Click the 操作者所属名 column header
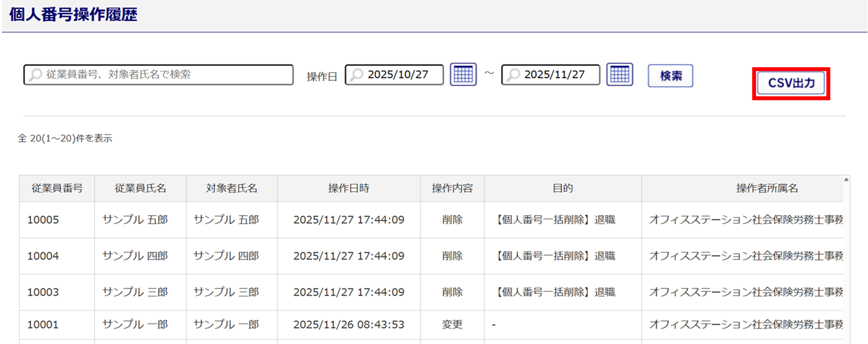Viewport: 868px width, 344px height. 767,189
